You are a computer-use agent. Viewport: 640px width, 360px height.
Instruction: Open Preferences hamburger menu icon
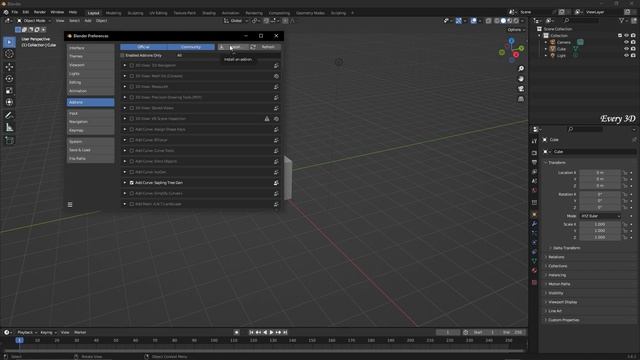point(70,204)
